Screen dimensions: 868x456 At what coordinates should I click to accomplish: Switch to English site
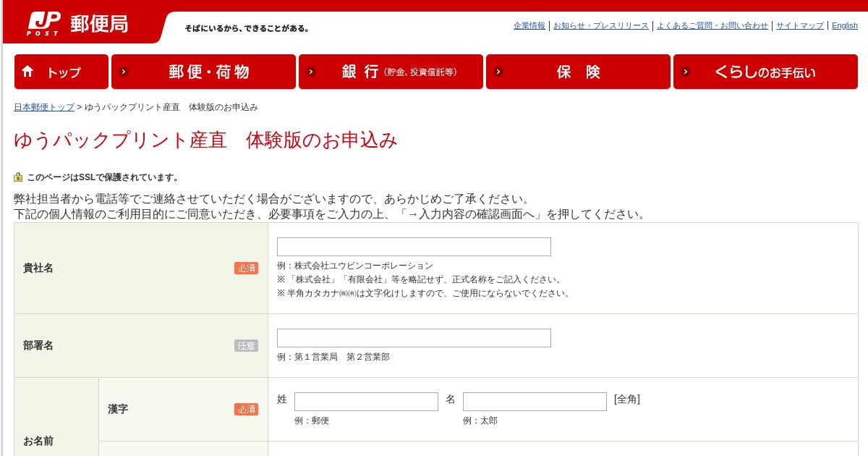tap(845, 25)
